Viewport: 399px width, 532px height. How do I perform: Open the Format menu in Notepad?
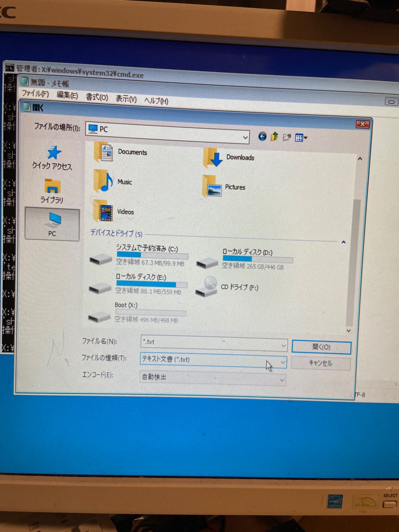(97, 97)
